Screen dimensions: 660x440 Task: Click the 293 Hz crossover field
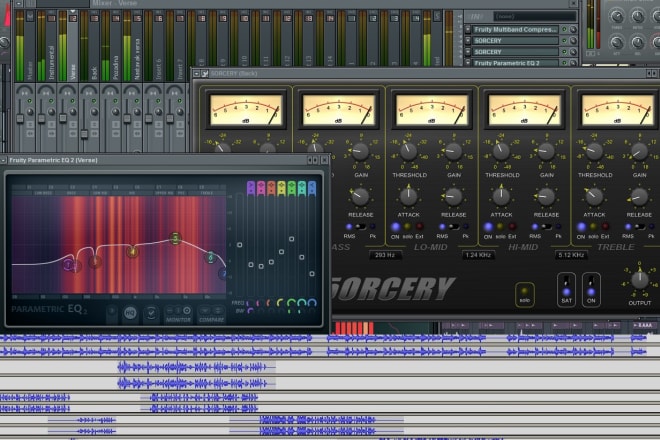pos(385,255)
